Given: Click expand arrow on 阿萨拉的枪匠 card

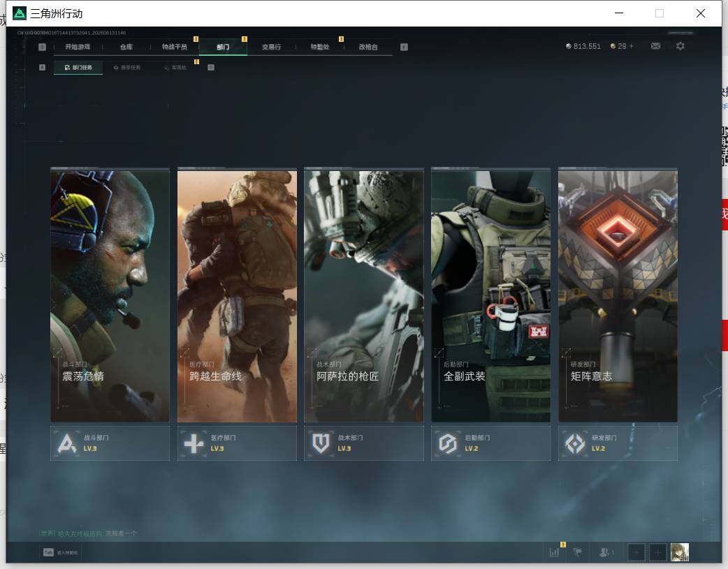Looking at the screenshot, I should pyautogui.click(x=312, y=353).
